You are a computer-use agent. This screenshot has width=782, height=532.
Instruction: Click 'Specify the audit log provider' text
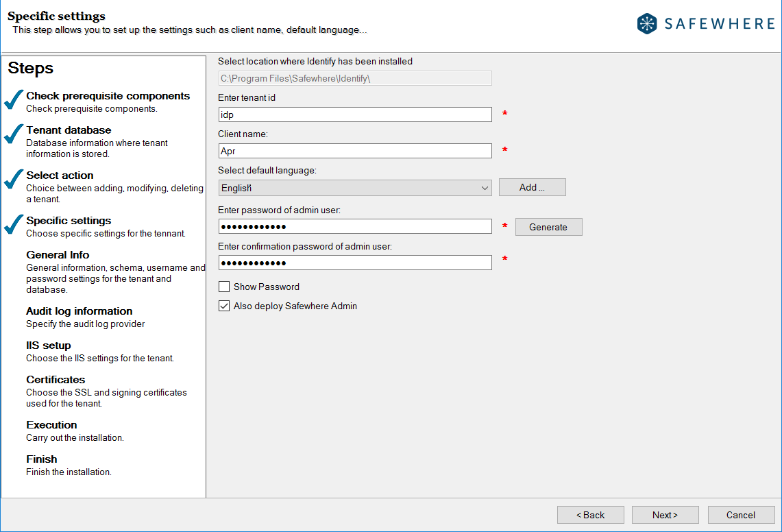tap(85, 324)
